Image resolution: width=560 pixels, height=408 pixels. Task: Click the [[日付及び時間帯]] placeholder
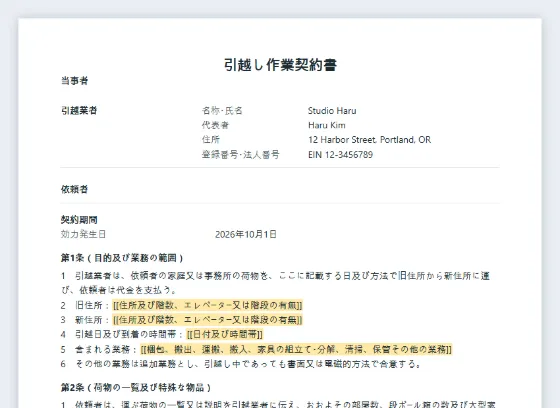pos(225,334)
